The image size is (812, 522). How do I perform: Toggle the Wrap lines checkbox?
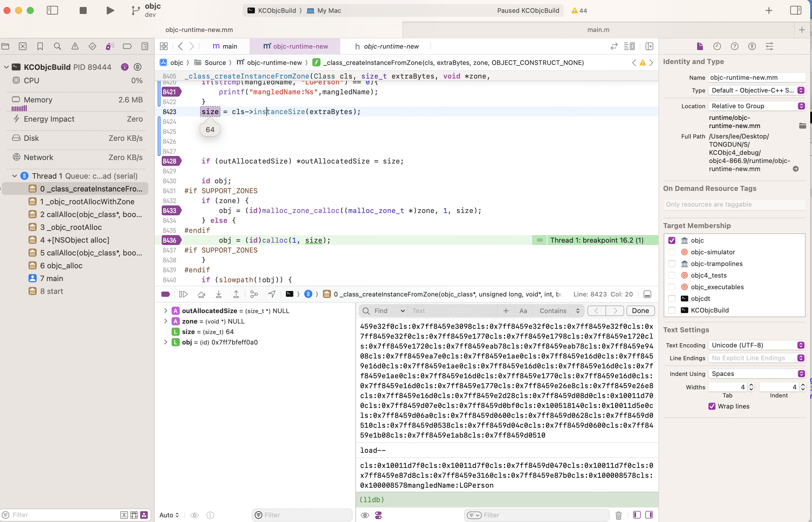[x=712, y=406]
